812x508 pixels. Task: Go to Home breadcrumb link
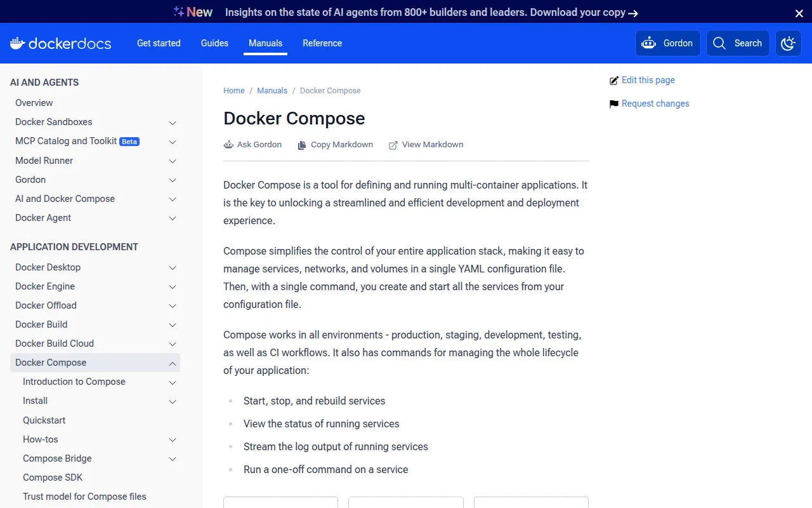(234, 91)
